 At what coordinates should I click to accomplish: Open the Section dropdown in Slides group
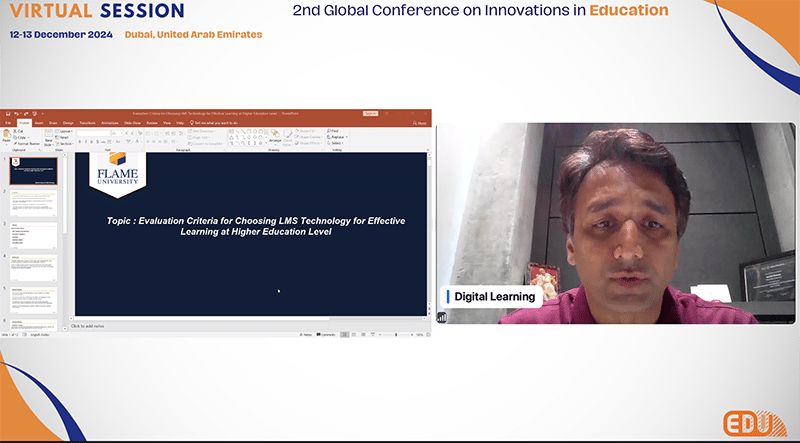pos(64,143)
